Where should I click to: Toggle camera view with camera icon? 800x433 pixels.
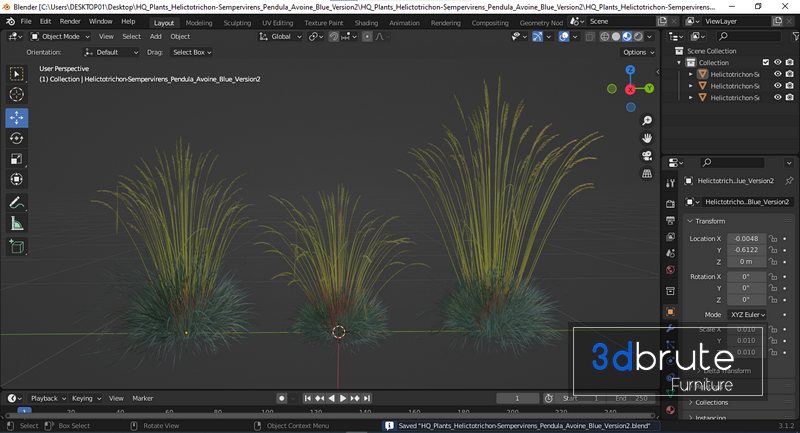(x=647, y=156)
